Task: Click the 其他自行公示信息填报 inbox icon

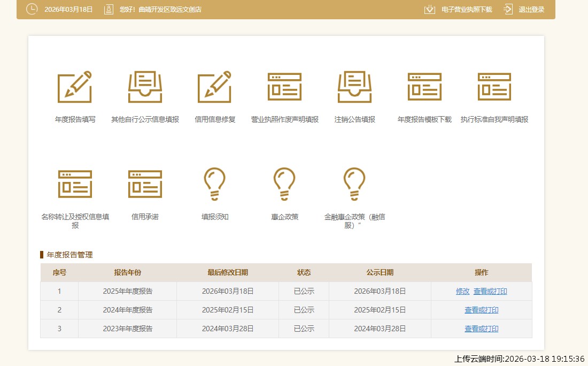Action: pyautogui.click(x=145, y=87)
